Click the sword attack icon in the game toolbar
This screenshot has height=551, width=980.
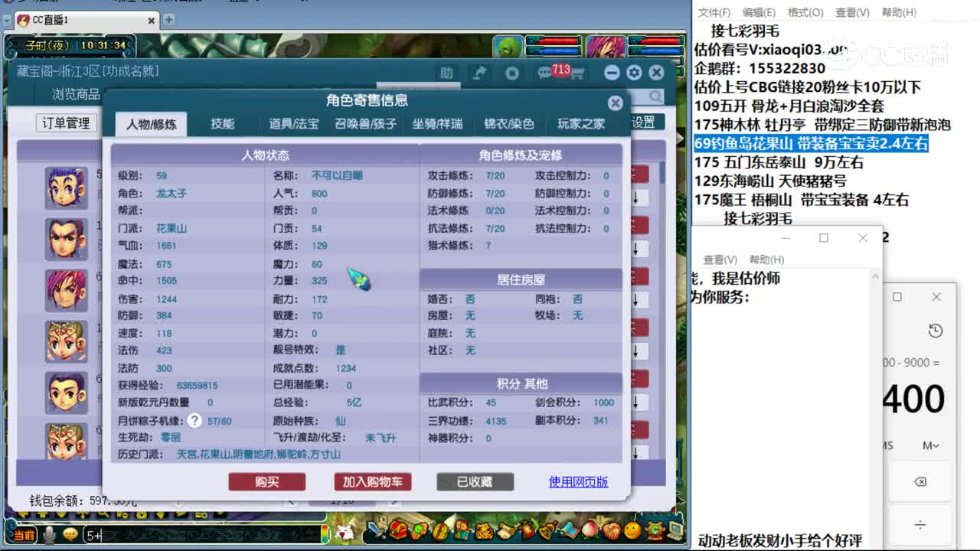376,531
